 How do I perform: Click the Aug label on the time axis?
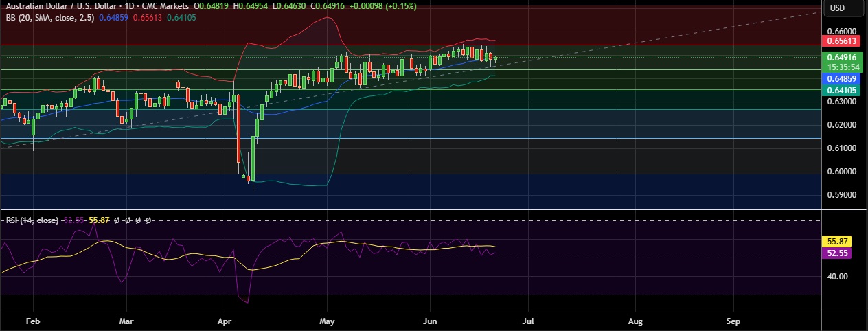tap(635, 321)
